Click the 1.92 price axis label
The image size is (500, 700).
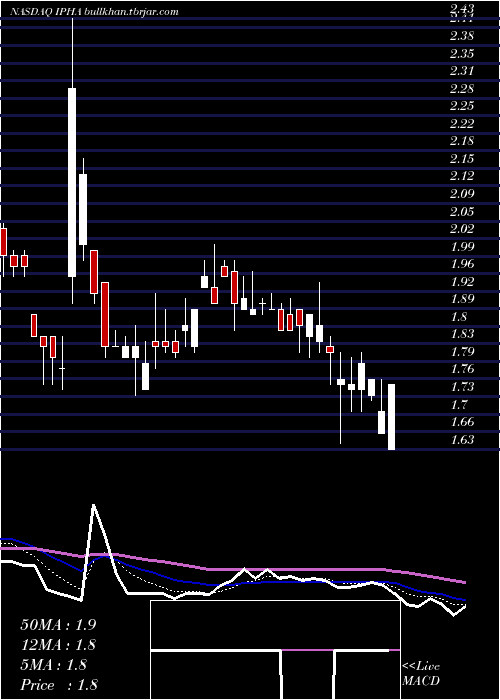(461, 282)
